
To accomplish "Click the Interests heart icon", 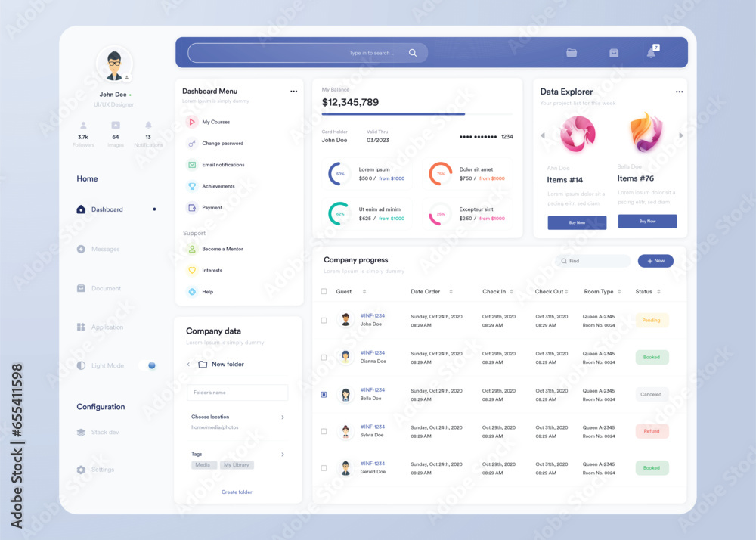I will point(192,271).
